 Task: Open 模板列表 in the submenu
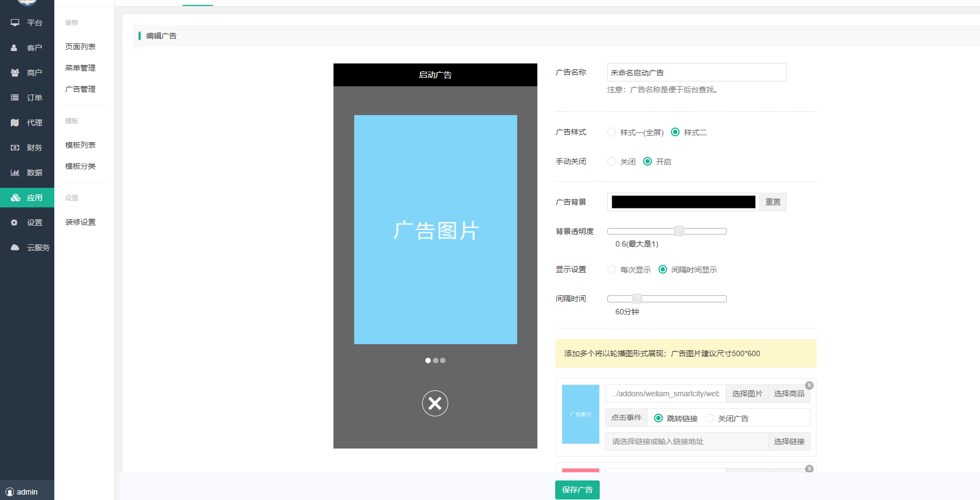point(80,145)
